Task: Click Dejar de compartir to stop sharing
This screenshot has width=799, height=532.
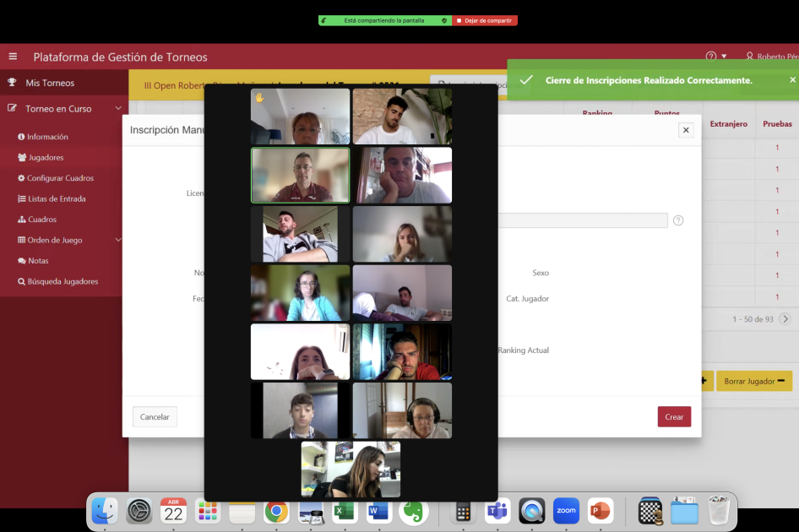Action: (485, 20)
